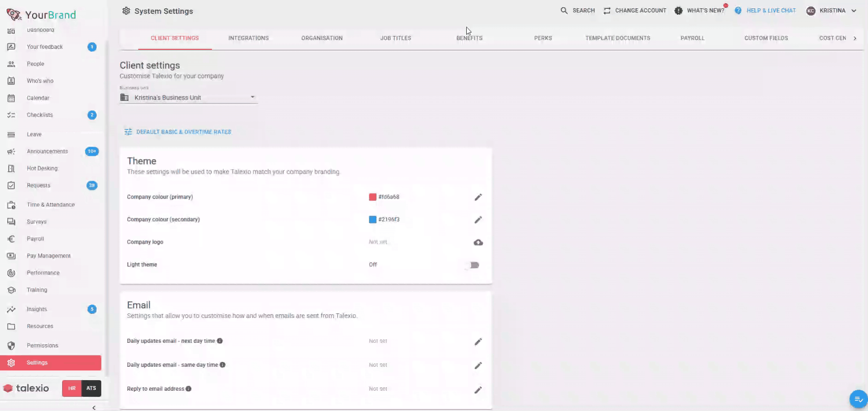The width and height of the screenshot is (868, 411).
Task: Open Requests sidebar icon
Action: pyautogui.click(x=12, y=186)
